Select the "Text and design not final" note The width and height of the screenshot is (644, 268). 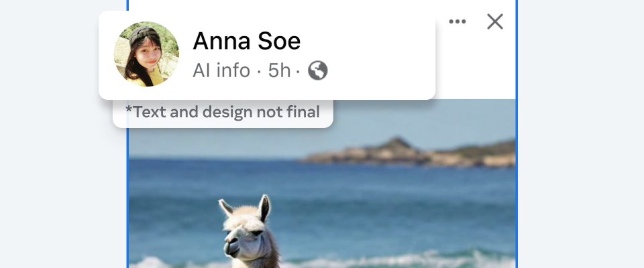pos(223,112)
